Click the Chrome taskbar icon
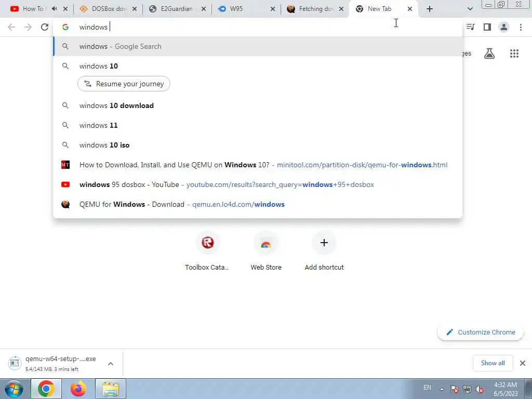 46,389
